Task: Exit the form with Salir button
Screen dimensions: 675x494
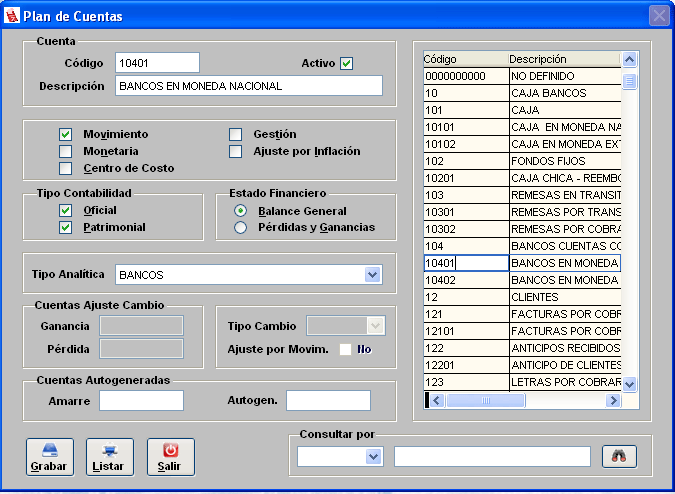Action: tap(170, 457)
